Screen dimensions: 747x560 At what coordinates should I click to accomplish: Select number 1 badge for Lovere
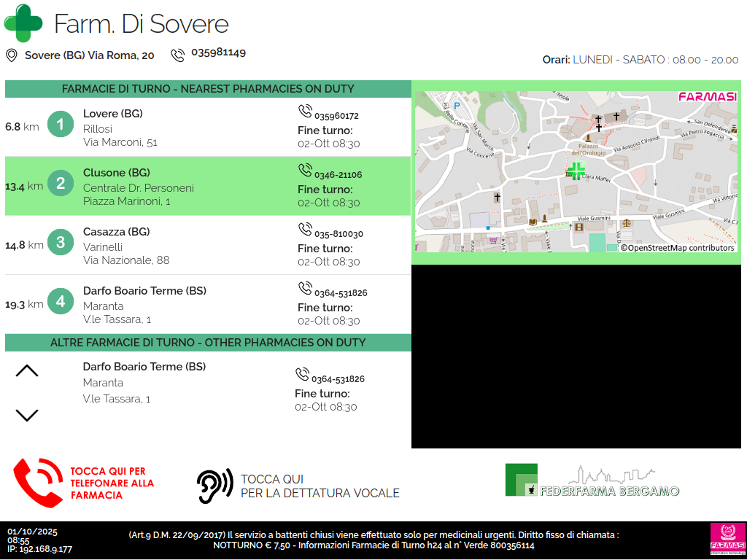61,125
